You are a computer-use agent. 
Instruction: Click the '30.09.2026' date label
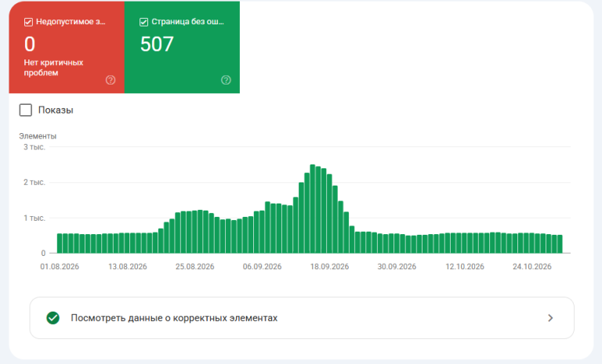397,267
